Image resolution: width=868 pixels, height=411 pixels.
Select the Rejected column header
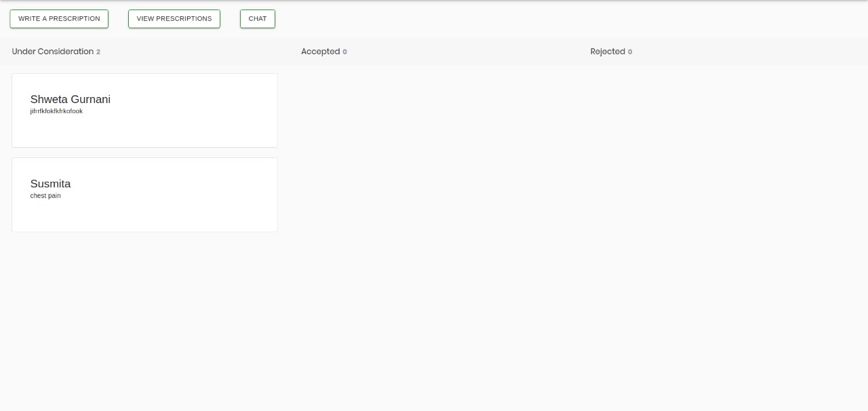coord(608,52)
